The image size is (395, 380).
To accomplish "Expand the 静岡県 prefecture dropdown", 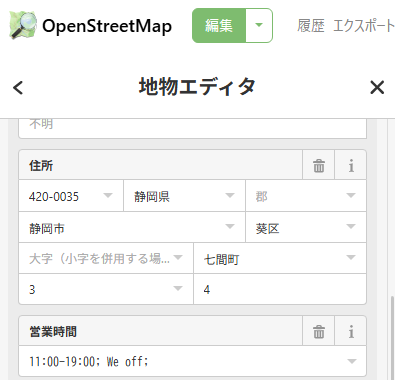I will click(230, 195).
